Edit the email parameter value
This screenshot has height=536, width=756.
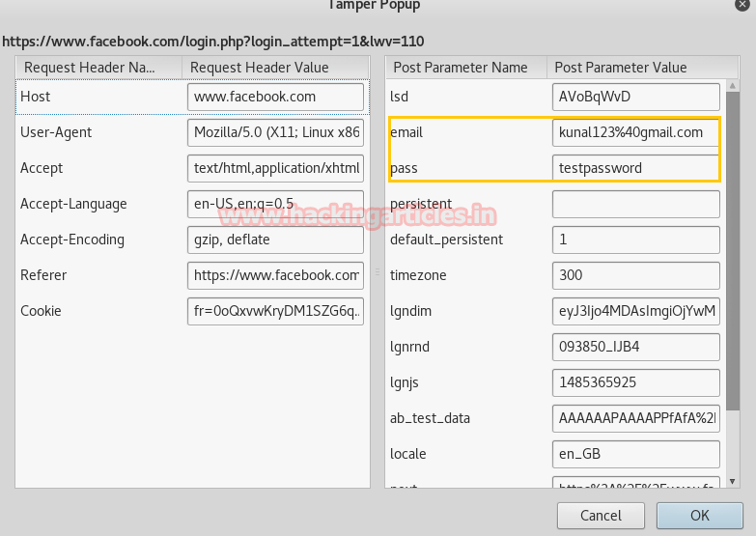tap(636, 132)
